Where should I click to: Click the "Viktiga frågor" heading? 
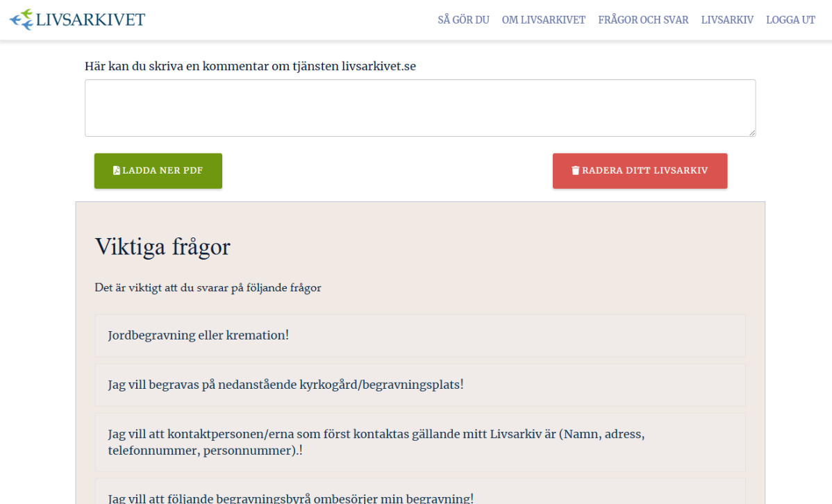click(x=163, y=246)
